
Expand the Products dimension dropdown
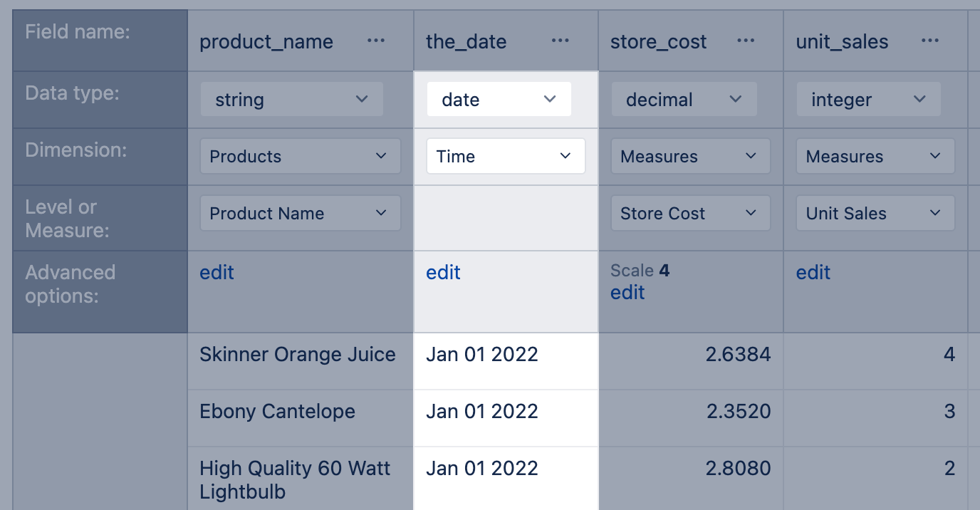coord(300,157)
